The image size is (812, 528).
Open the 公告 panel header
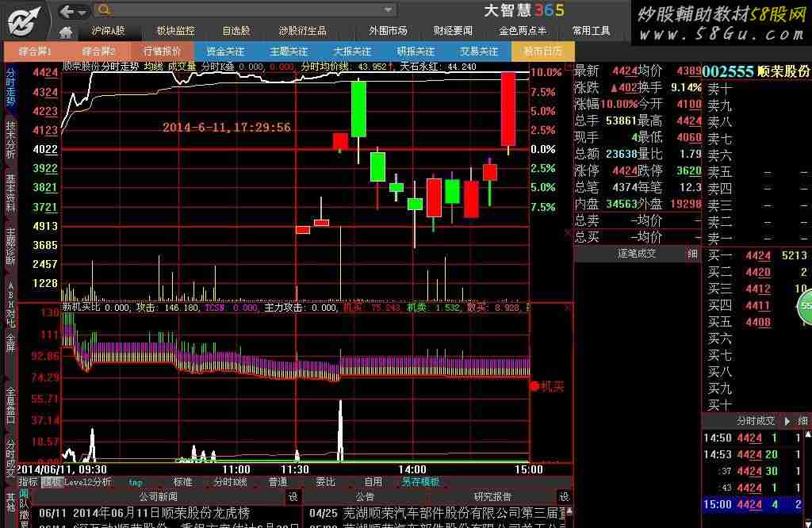point(365,497)
